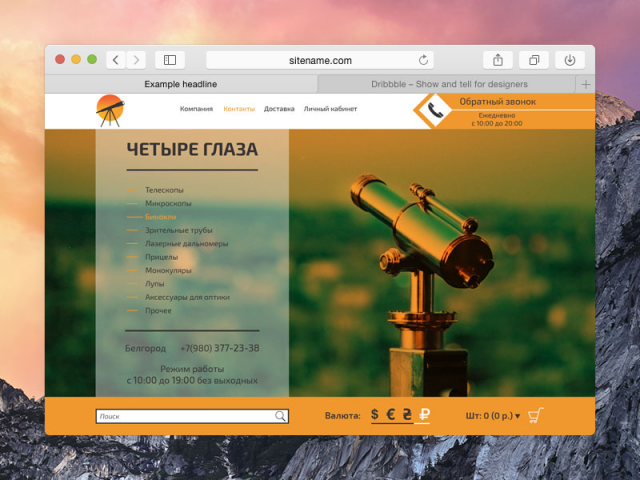Open the Микроскопы category
This screenshot has height=480, width=640.
click(x=168, y=203)
